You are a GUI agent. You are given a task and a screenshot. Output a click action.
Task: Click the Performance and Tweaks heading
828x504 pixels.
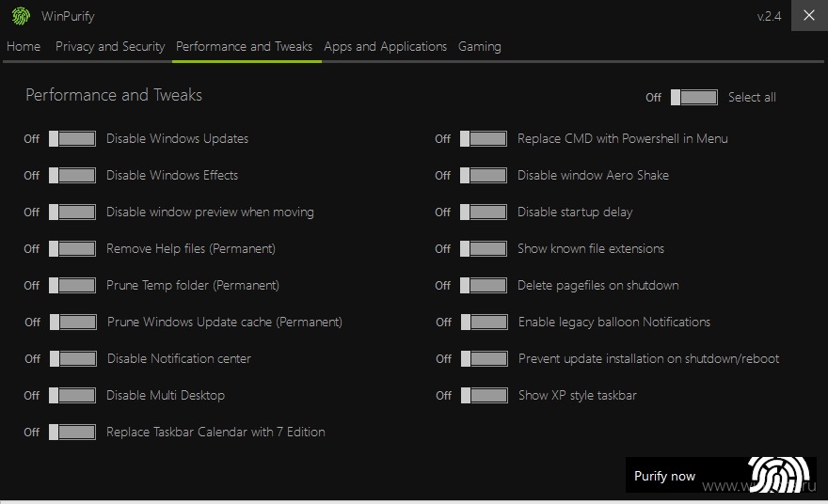[x=114, y=95]
